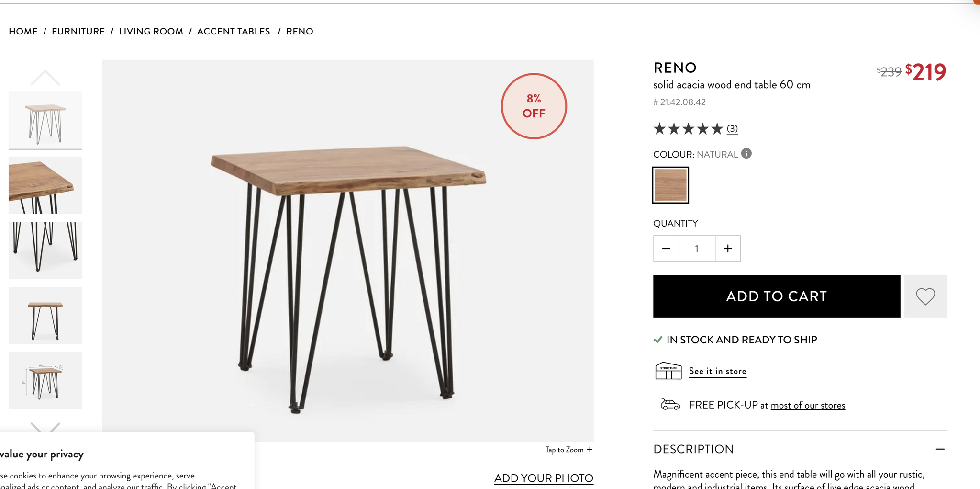This screenshot has height=489, width=980.
Task: View the tabletop close-up thumbnail
Action: 45,185
